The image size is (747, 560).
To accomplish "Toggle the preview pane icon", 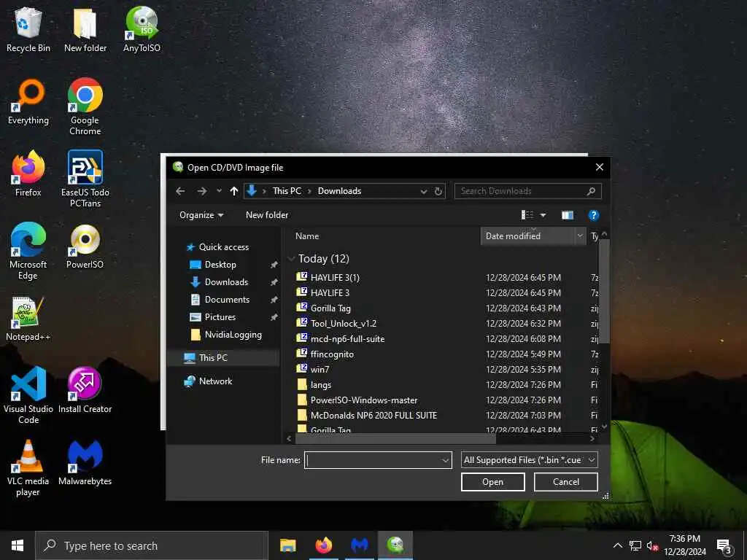I will point(568,215).
